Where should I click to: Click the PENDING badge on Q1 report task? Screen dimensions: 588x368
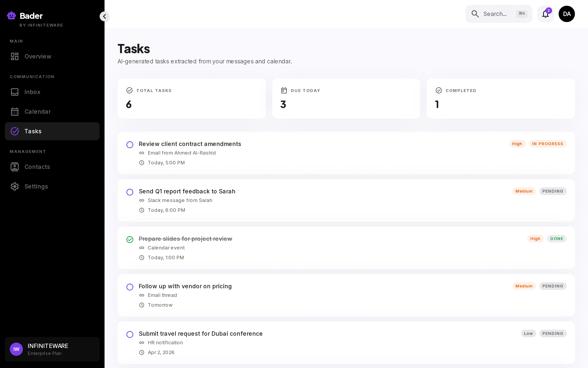pyautogui.click(x=553, y=191)
